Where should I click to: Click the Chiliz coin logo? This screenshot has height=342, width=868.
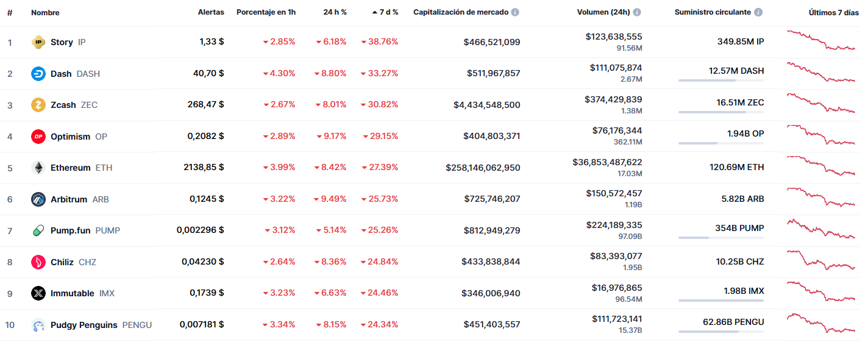(38, 262)
